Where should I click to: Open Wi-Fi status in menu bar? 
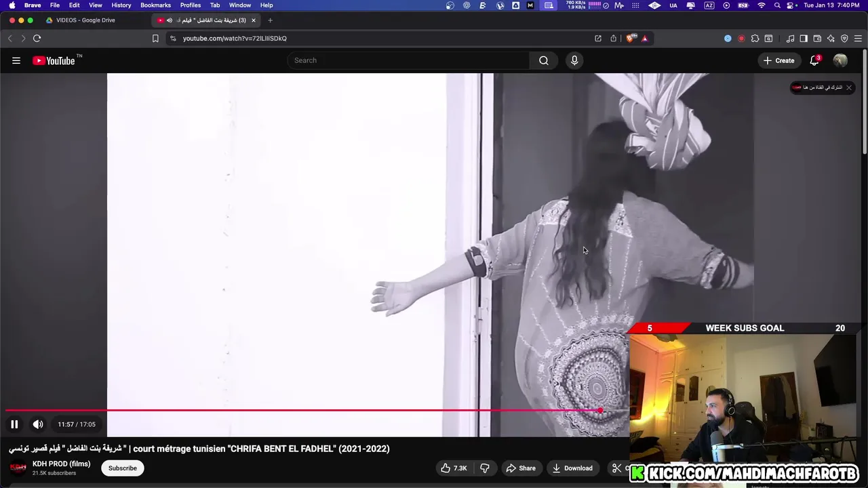(762, 5)
